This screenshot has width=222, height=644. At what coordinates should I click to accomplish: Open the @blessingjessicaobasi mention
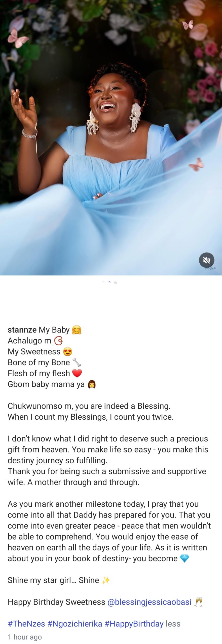click(x=149, y=602)
